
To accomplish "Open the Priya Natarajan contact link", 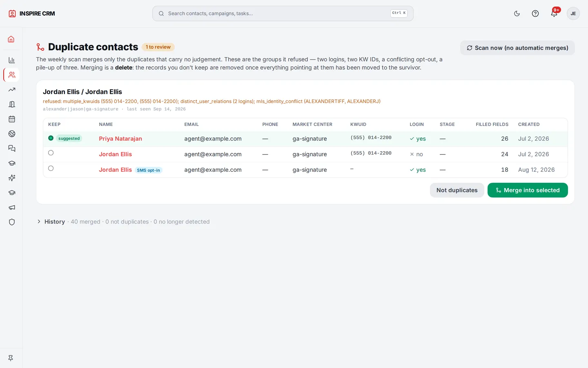I will (x=120, y=139).
